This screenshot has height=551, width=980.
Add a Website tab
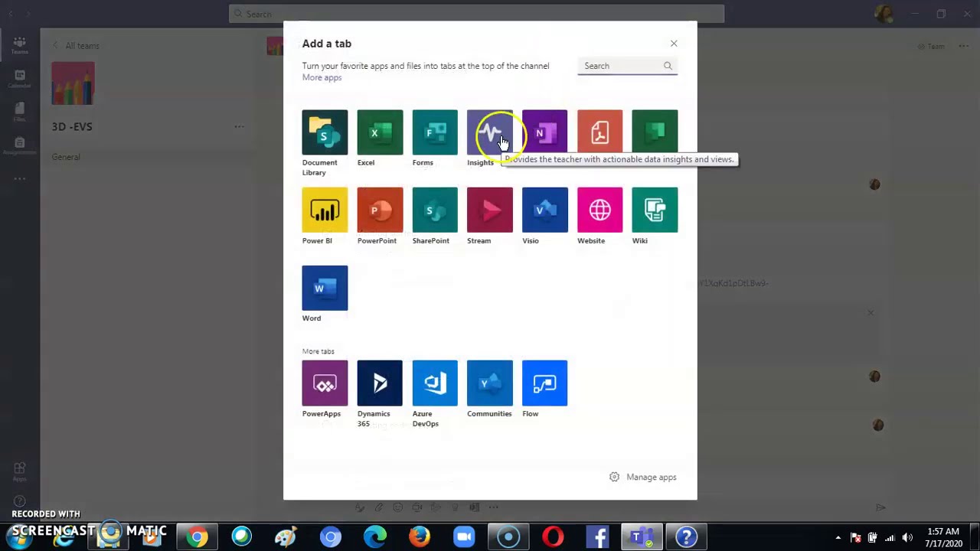click(x=600, y=210)
